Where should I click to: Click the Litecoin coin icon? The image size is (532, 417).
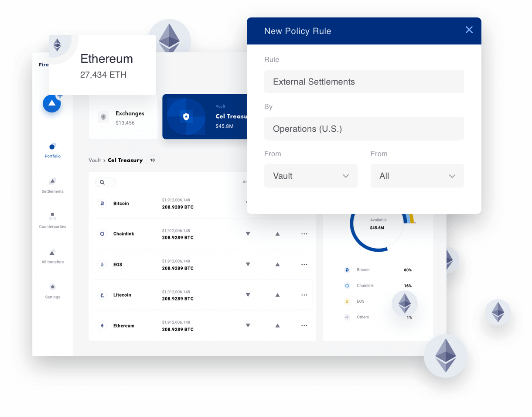pyautogui.click(x=102, y=295)
